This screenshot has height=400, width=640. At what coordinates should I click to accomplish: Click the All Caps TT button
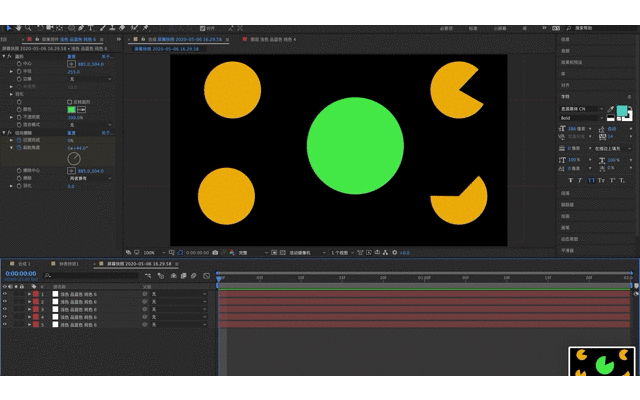(591, 180)
